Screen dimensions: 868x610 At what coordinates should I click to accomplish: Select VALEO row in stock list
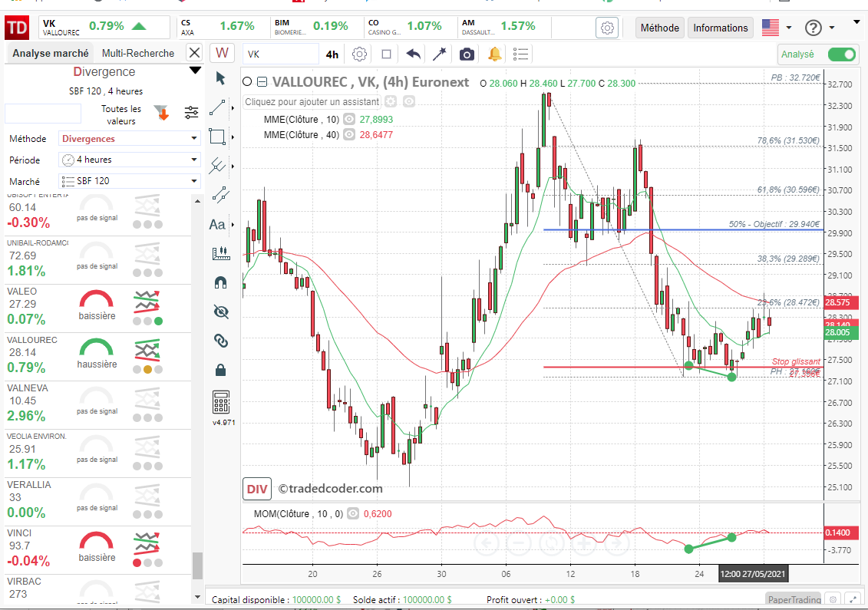point(97,308)
